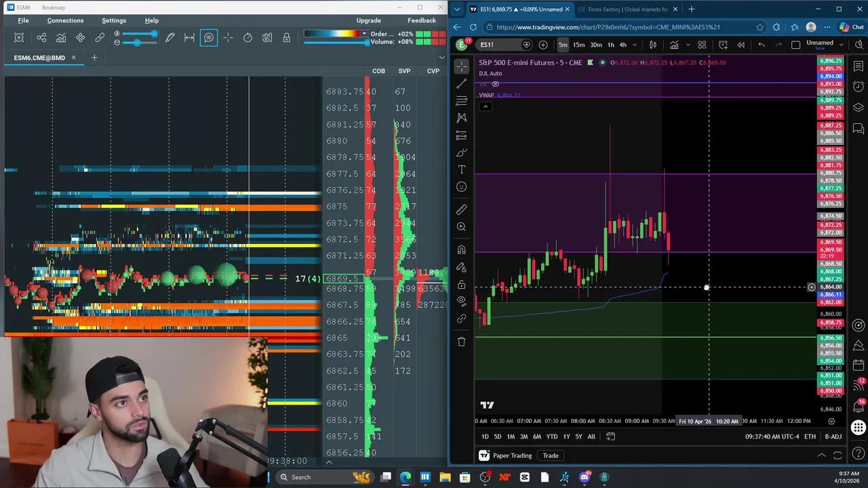Toggle the crosshair tool in Bookmap
The image size is (868, 488).
point(228,38)
